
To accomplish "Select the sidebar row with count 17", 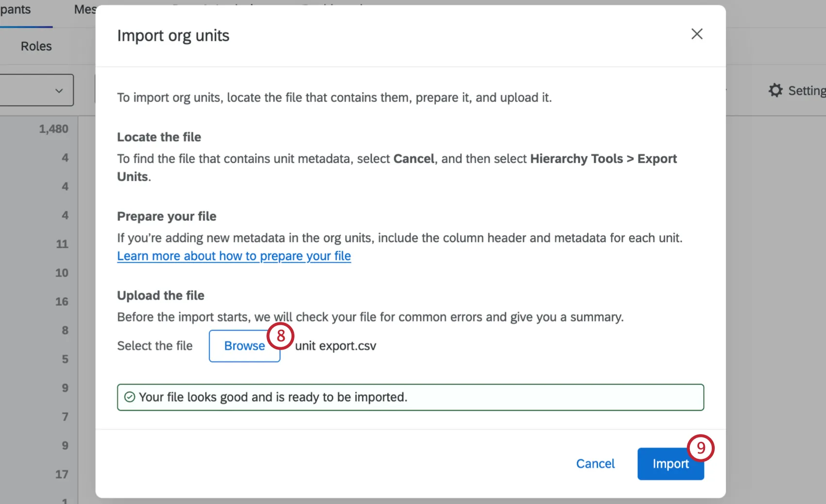I will tap(62, 474).
